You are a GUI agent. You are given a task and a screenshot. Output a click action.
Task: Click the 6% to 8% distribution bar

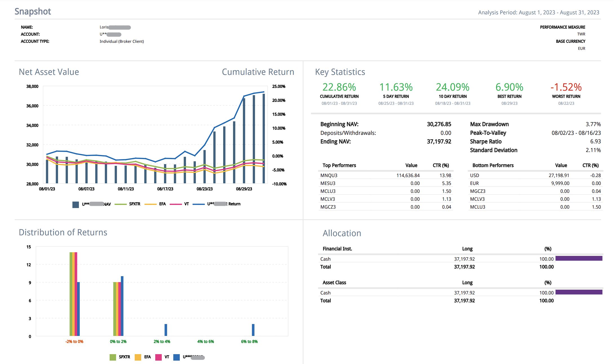[253, 330]
